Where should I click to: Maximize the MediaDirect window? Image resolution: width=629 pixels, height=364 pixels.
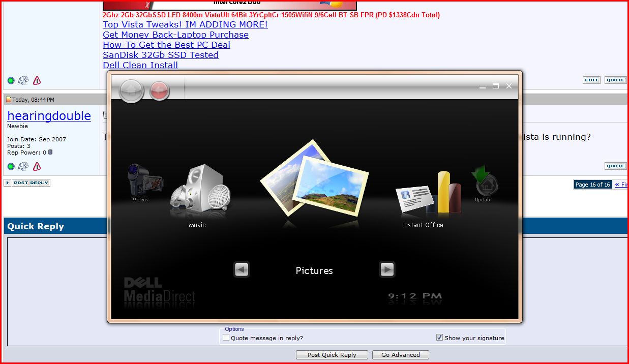coord(496,86)
